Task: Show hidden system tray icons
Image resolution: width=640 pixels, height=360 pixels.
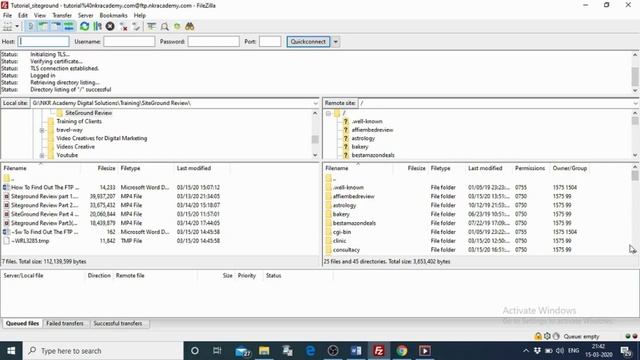Action: [526, 351]
